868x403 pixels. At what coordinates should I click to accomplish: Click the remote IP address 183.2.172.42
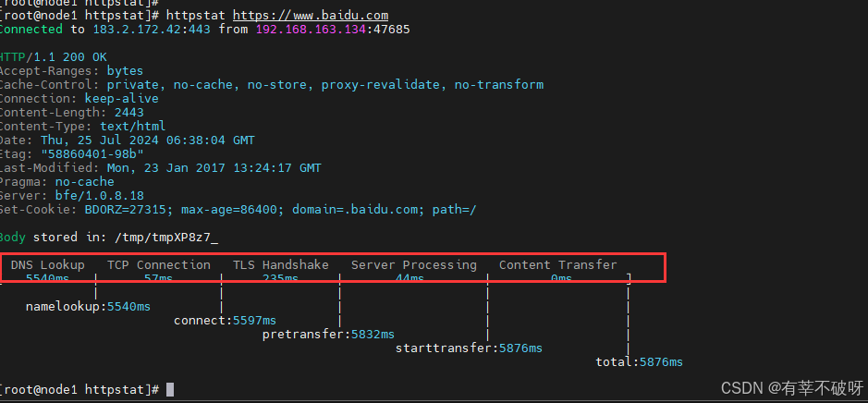[x=151, y=30]
